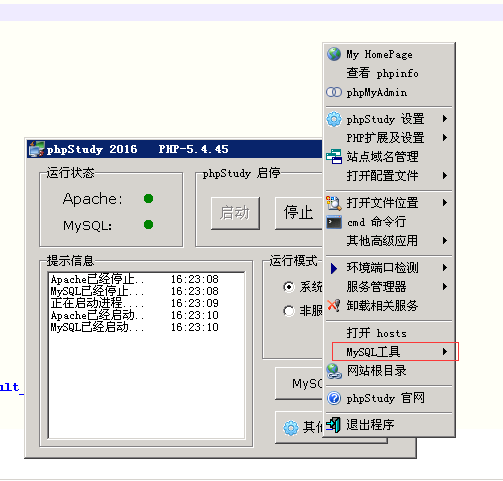Viewport: 503px width, 481px height.
Task: Click log line '正在启动进程' at 16:23:09
Action: point(134,303)
